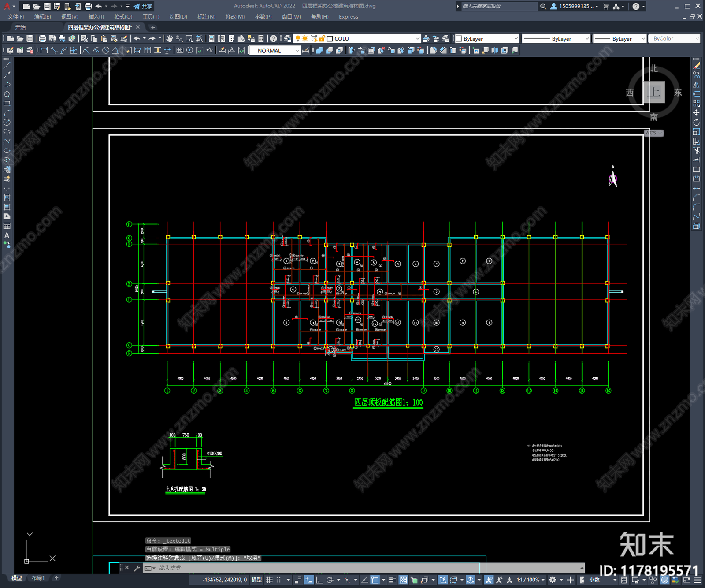705x588 pixels.
Task: Click the Share (共享) button
Action: [143, 6]
